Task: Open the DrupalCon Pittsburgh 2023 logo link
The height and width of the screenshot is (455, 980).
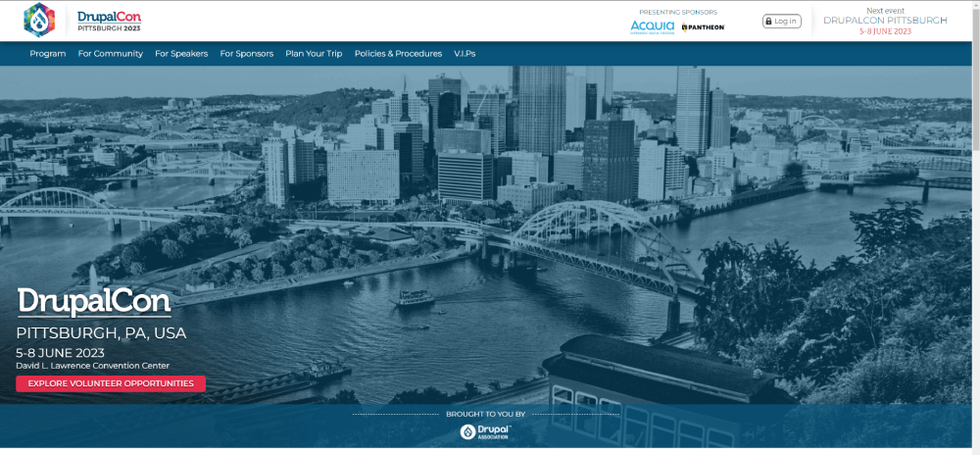Action: (x=110, y=21)
